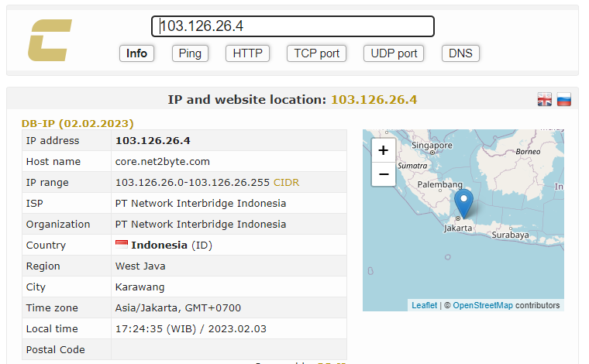The image size is (589, 364).
Task: Select the HTTP check button
Action: click(248, 53)
